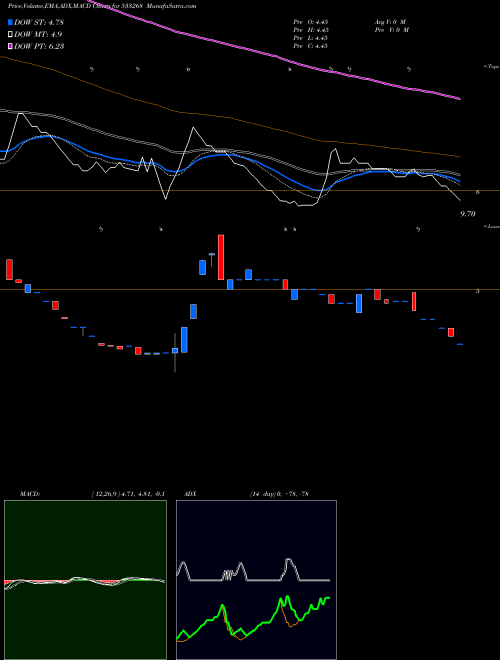Image resolution: width=500 pixels, height=660 pixels.
Task: Click the ADX (14 day) parameter values
Action: tap(278, 494)
